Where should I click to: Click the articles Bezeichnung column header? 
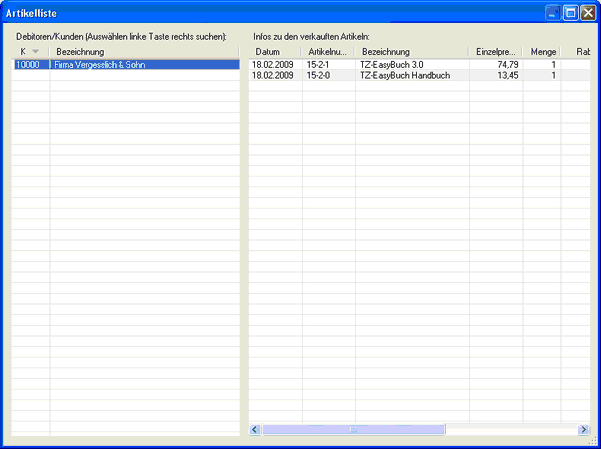tap(412, 52)
